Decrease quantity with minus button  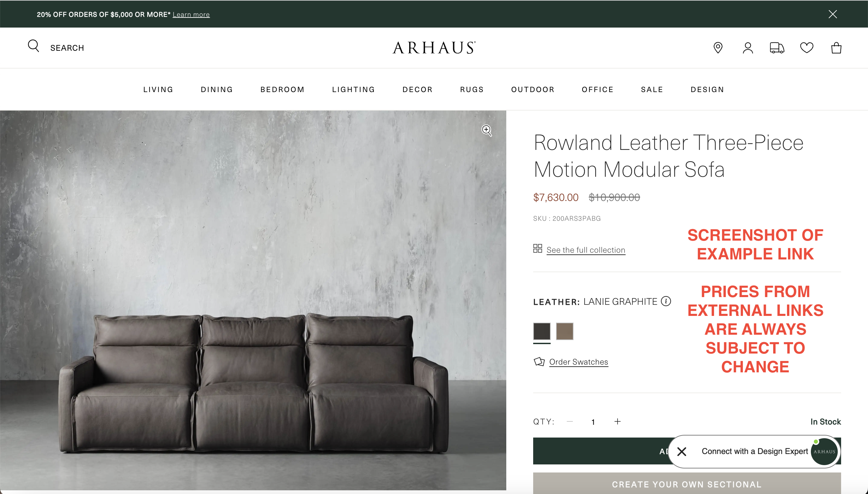point(570,421)
